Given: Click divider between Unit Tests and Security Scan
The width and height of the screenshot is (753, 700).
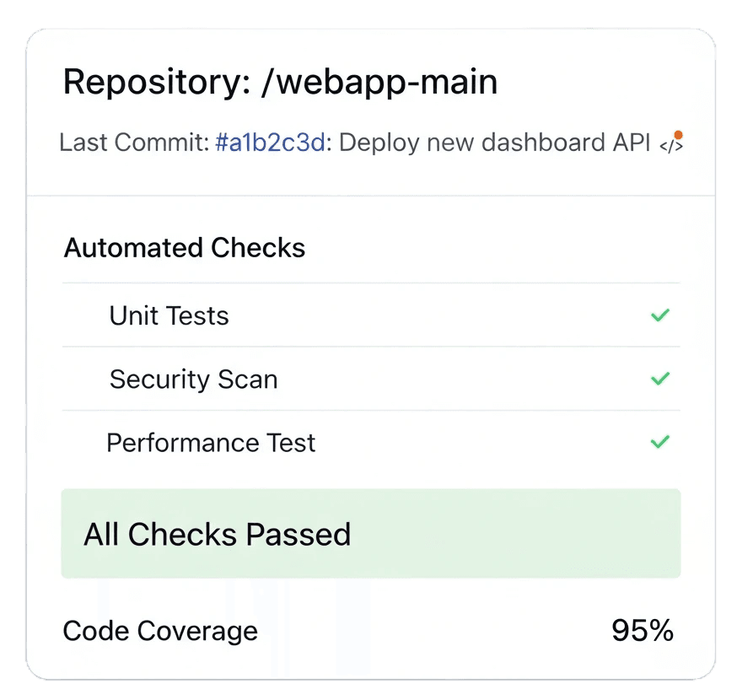Looking at the screenshot, I should pos(371,347).
